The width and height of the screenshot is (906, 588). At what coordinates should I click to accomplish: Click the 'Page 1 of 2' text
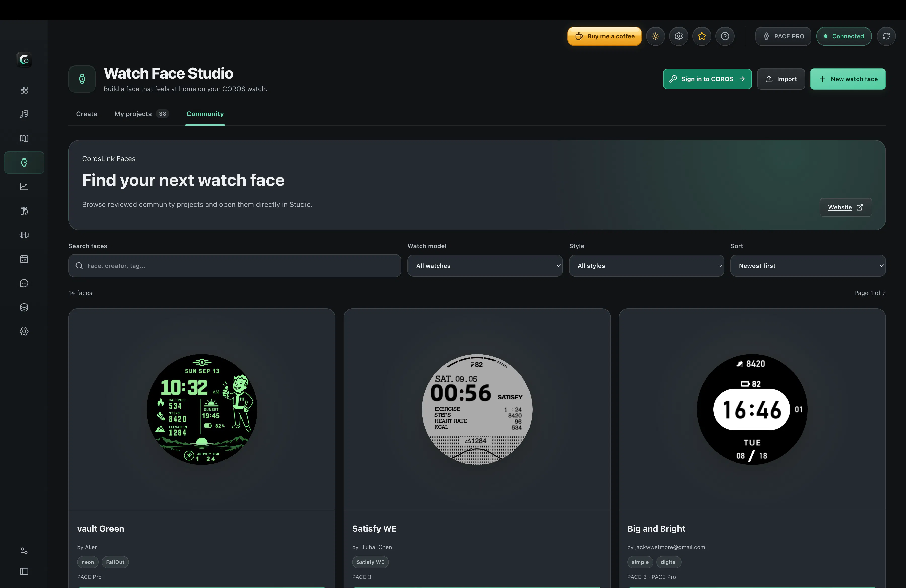[x=870, y=293]
